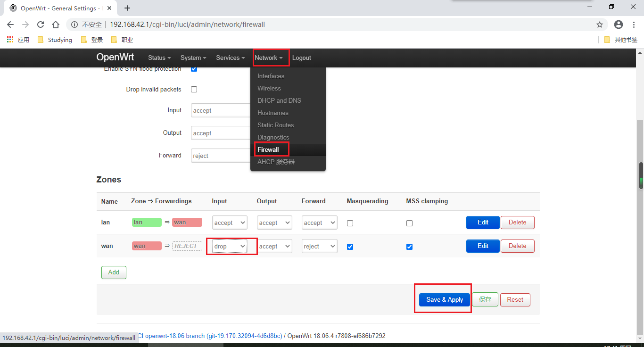Open wan zone Forward reject dropdown
Viewport: 644px width, 347px height.
[319, 246]
